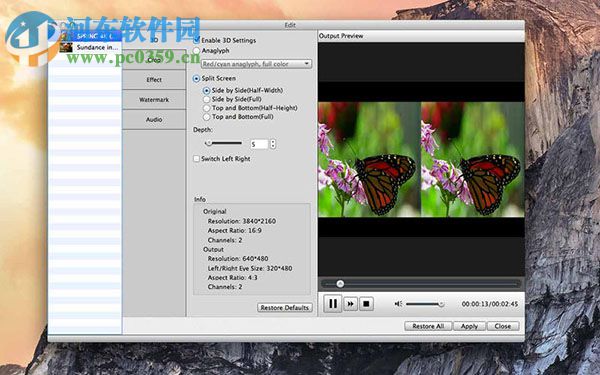600x375 pixels.
Task: Adjust the Depth slider
Action: click(x=224, y=143)
